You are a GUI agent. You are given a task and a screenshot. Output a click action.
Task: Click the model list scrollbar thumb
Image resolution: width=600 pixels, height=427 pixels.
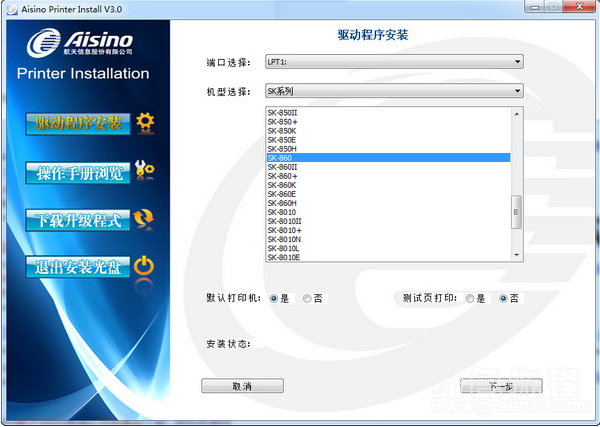[x=517, y=212]
